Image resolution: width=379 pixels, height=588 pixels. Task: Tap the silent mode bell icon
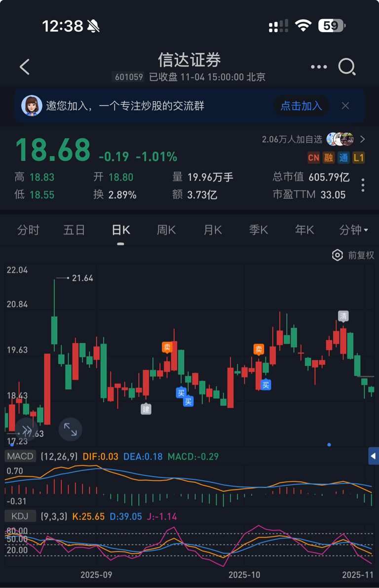click(93, 26)
